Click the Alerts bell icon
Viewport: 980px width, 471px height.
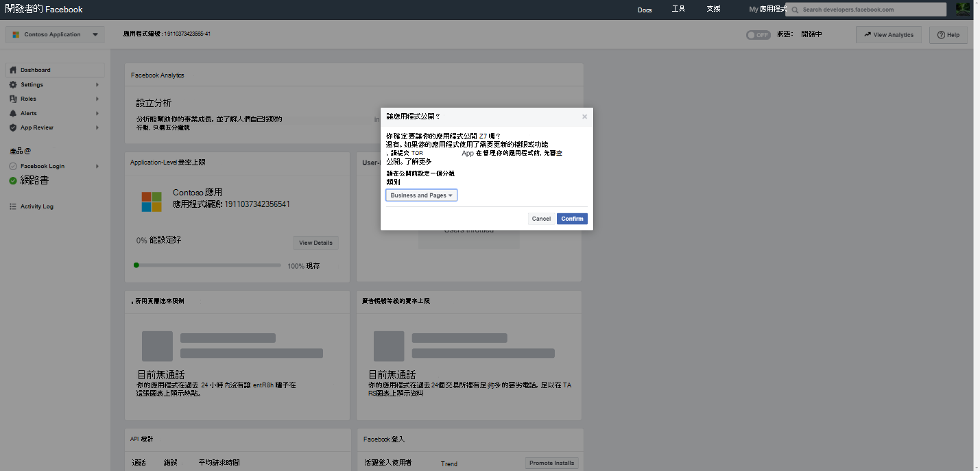13,113
